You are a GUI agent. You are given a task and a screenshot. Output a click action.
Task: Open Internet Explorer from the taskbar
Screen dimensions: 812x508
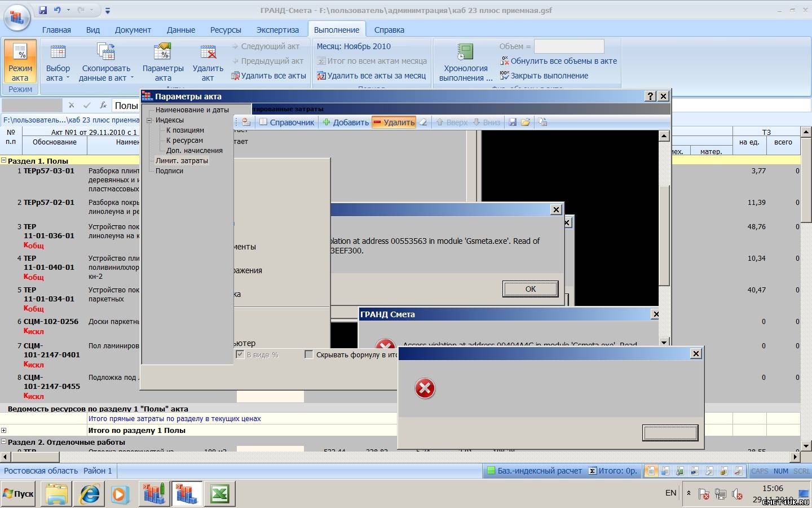[90, 494]
